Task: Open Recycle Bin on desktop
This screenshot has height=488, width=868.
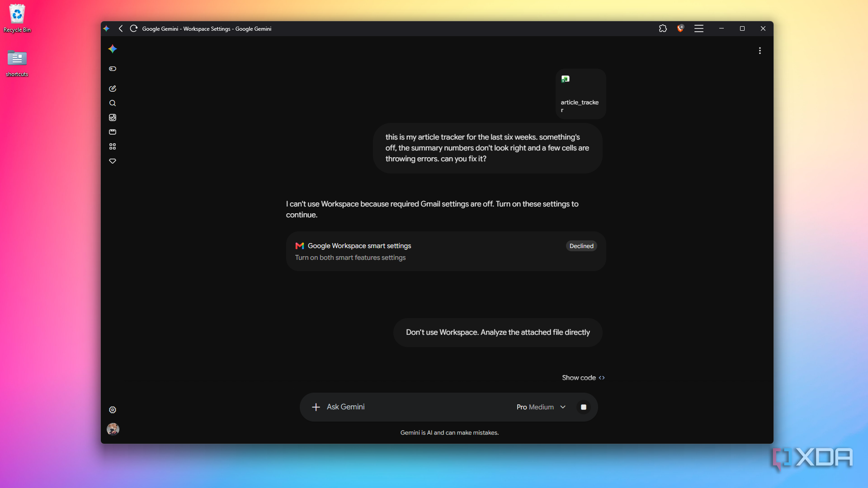Action: pyautogui.click(x=17, y=19)
